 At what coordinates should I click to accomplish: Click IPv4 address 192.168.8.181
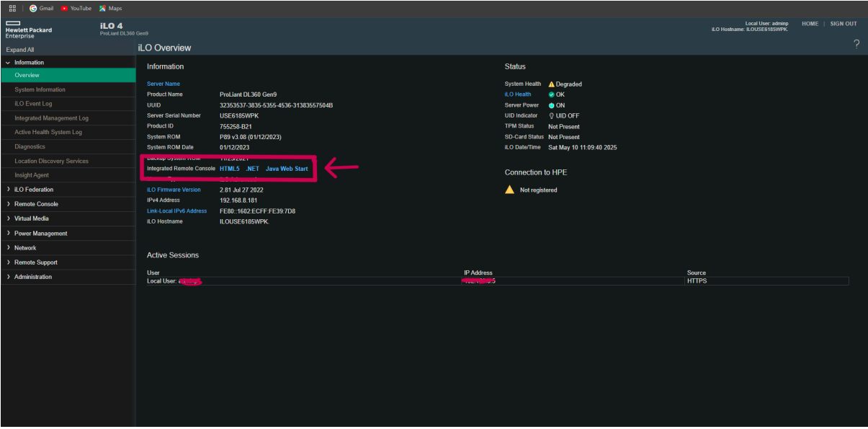(x=238, y=200)
